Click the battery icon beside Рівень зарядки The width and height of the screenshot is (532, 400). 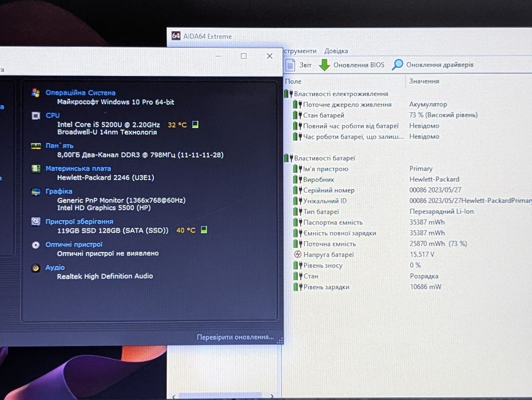click(297, 287)
